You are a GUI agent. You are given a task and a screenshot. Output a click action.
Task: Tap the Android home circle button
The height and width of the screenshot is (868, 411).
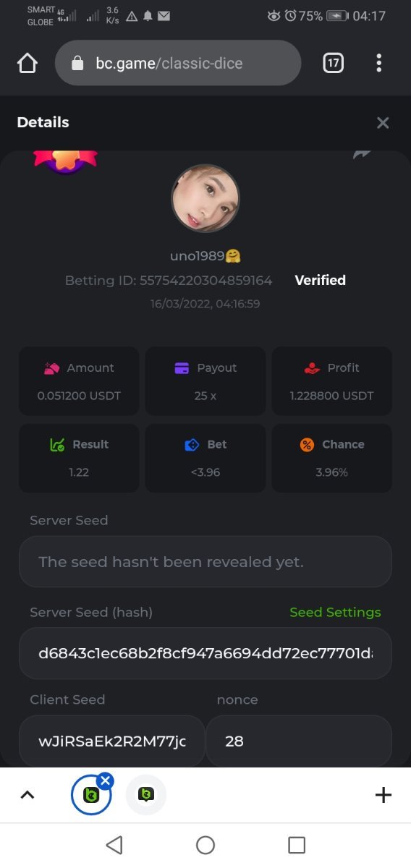click(x=205, y=845)
